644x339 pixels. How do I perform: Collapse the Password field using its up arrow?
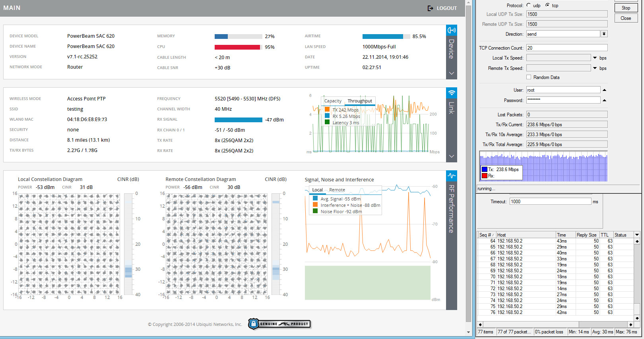pyautogui.click(x=604, y=100)
